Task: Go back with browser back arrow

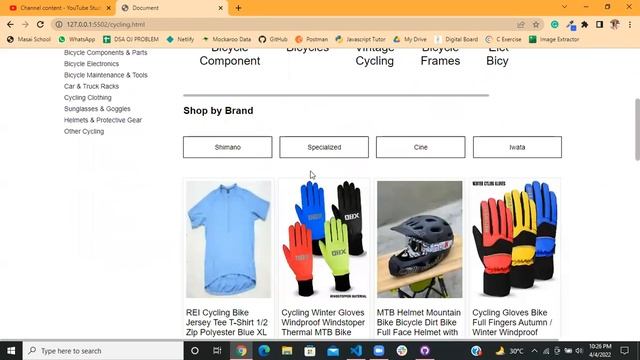Action: coord(10,24)
